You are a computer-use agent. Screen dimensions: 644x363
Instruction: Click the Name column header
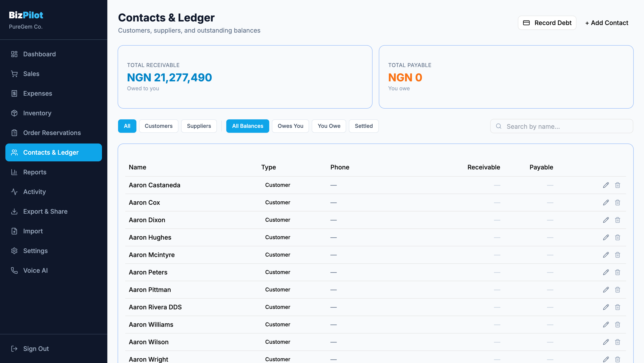click(x=138, y=167)
